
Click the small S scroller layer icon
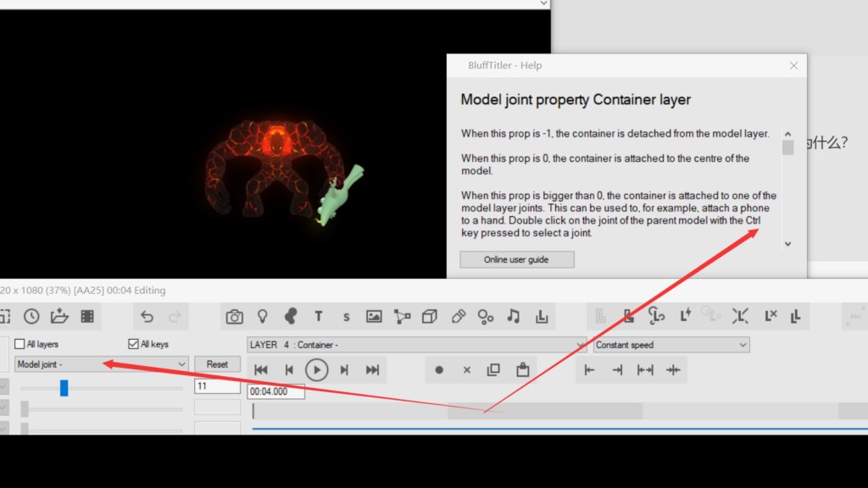tap(347, 317)
